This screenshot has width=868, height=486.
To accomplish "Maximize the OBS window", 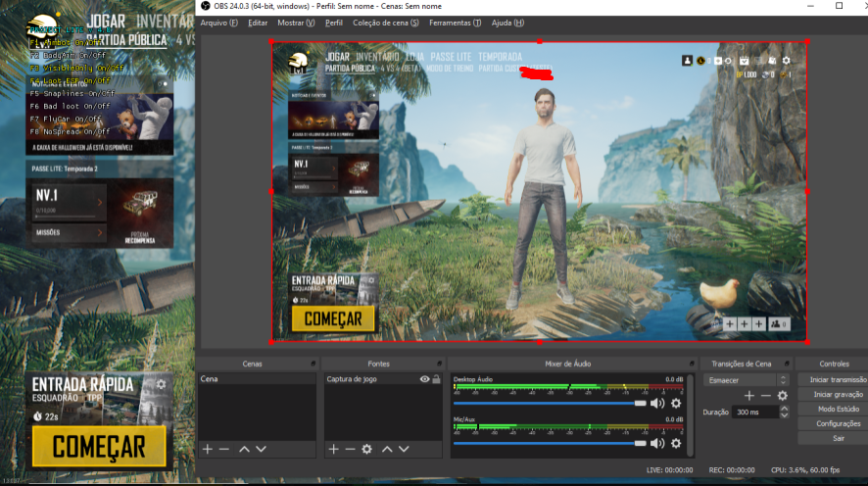I will (x=839, y=6).
